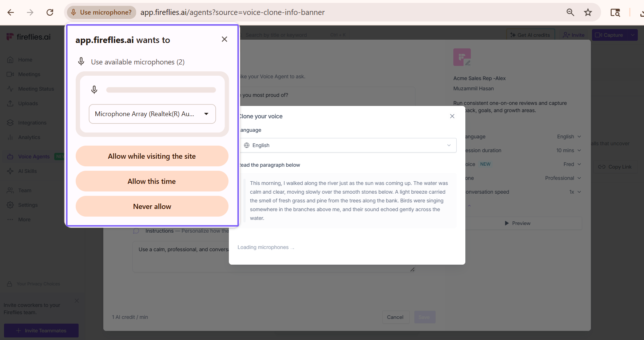Screen dimensions: 644x340
Task: Open the session duration 10 mins dropdown
Action: pyautogui.click(x=569, y=150)
